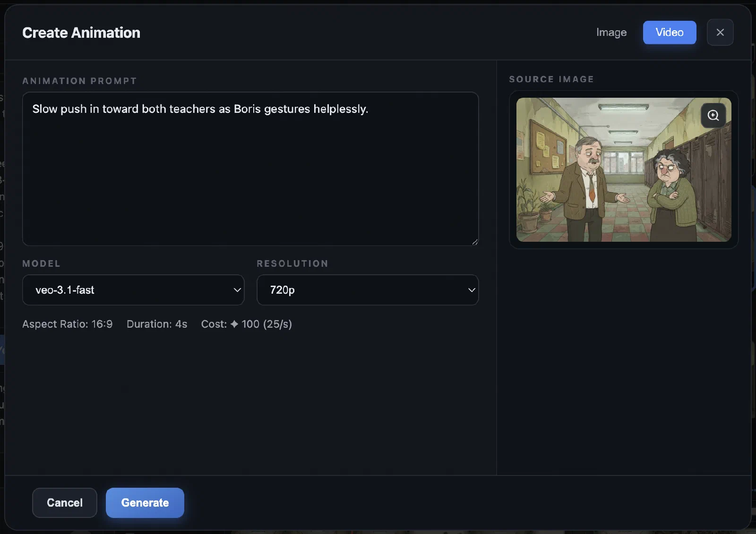Switch to the Image tab

click(611, 32)
